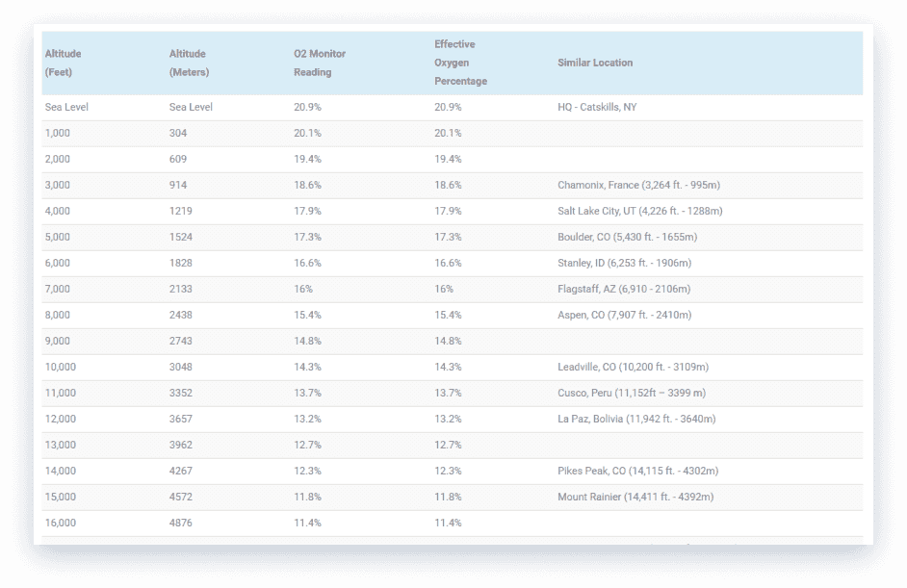Select the 'O2 Monitor Reading' column header
This screenshot has height=588, width=907.
(x=320, y=64)
